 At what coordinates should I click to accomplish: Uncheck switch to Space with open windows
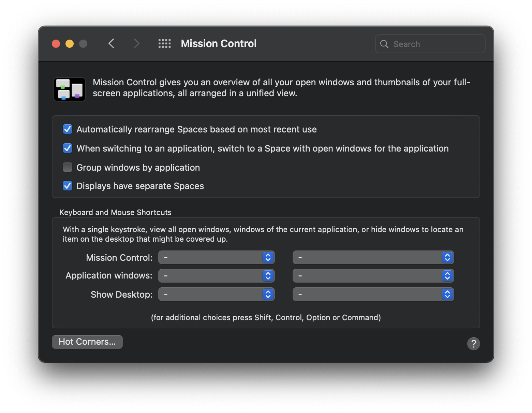point(68,148)
